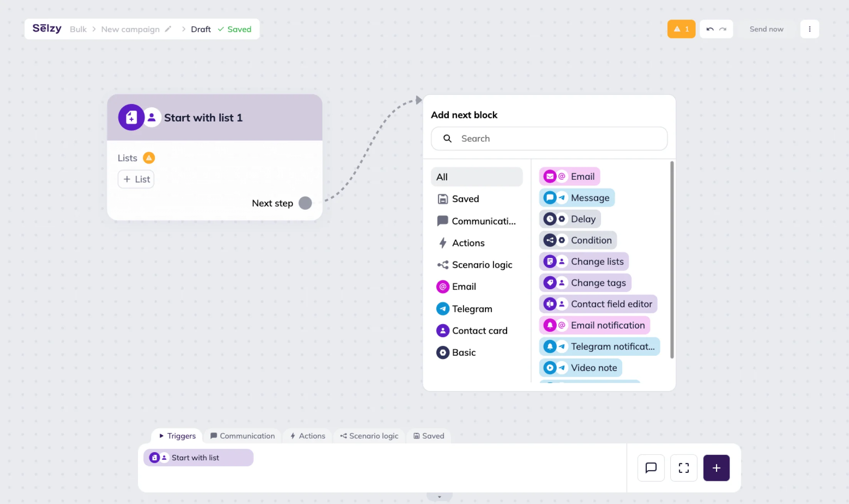Image resolution: width=849 pixels, height=504 pixels.
Task: Add an Email block
Action: point(569,176)
